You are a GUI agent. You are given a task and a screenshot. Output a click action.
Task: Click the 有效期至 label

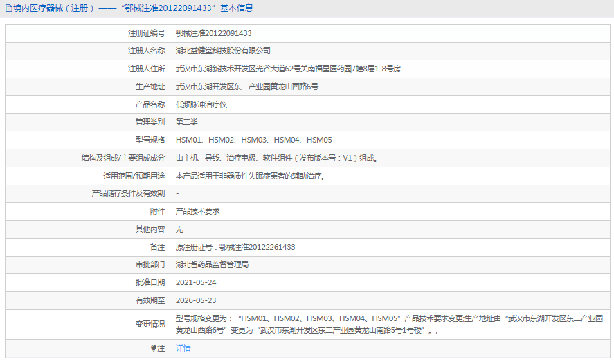[150, 300]
